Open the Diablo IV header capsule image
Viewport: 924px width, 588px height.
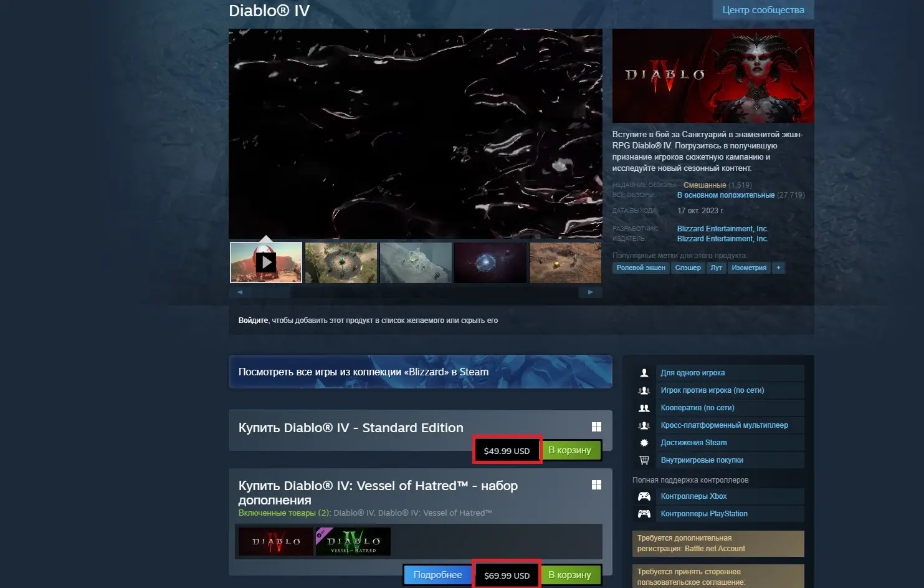tap(713, 75)
